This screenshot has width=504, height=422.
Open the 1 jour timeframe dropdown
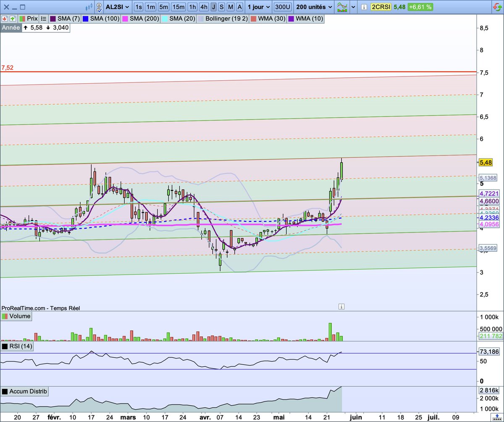(258, 7)
